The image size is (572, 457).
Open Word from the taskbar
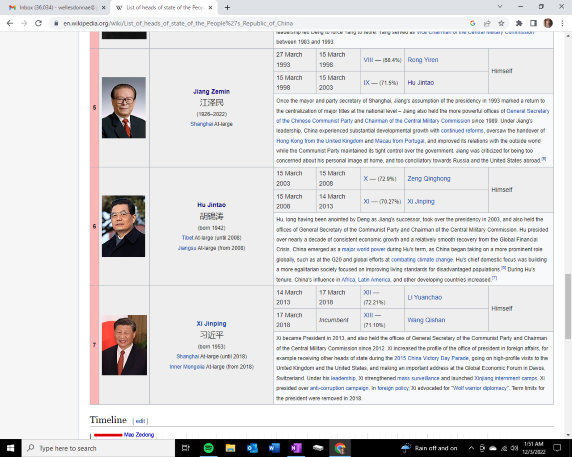click(x=274, y=448)
